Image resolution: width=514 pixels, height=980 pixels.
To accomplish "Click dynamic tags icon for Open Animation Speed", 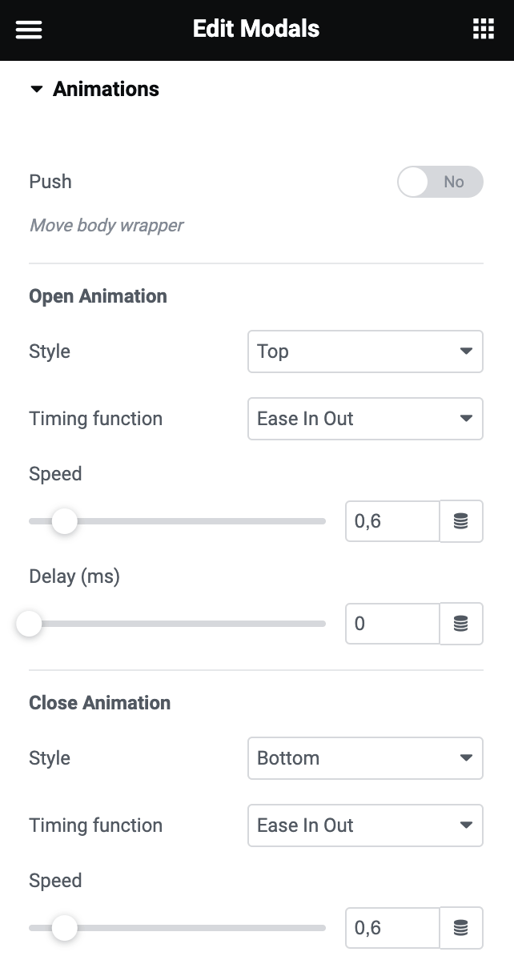I will coord(461,521).
